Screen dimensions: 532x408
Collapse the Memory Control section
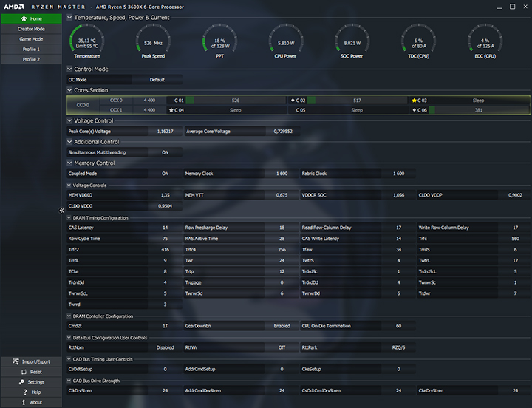(69, 163)
